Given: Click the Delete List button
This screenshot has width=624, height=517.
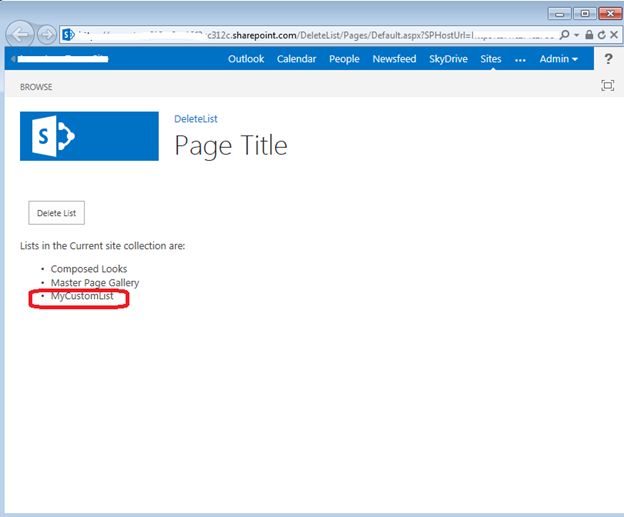Looking at the screenshot, I should (57, 213).
